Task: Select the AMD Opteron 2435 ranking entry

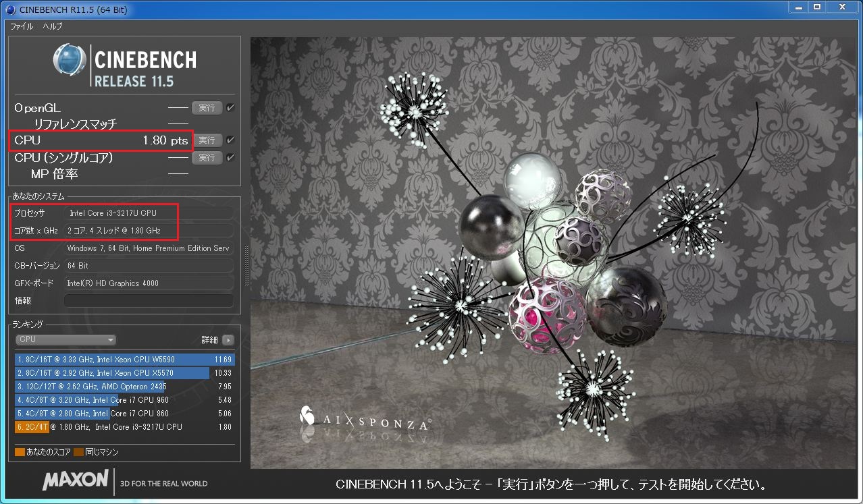Action: [124, 387]
